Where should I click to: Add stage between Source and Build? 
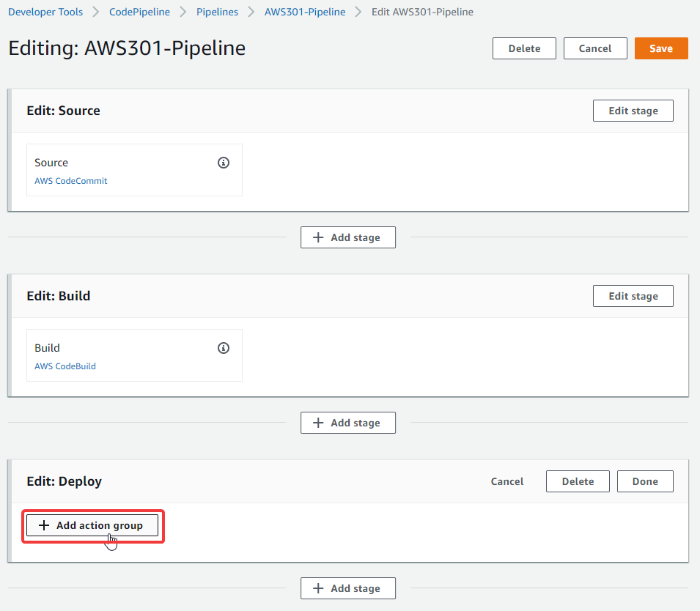[347, 237]
